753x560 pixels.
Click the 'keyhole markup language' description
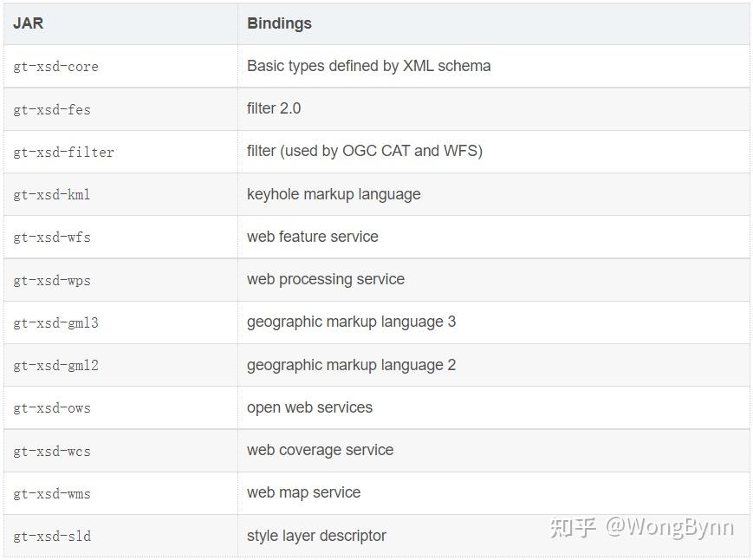[334, 194]
